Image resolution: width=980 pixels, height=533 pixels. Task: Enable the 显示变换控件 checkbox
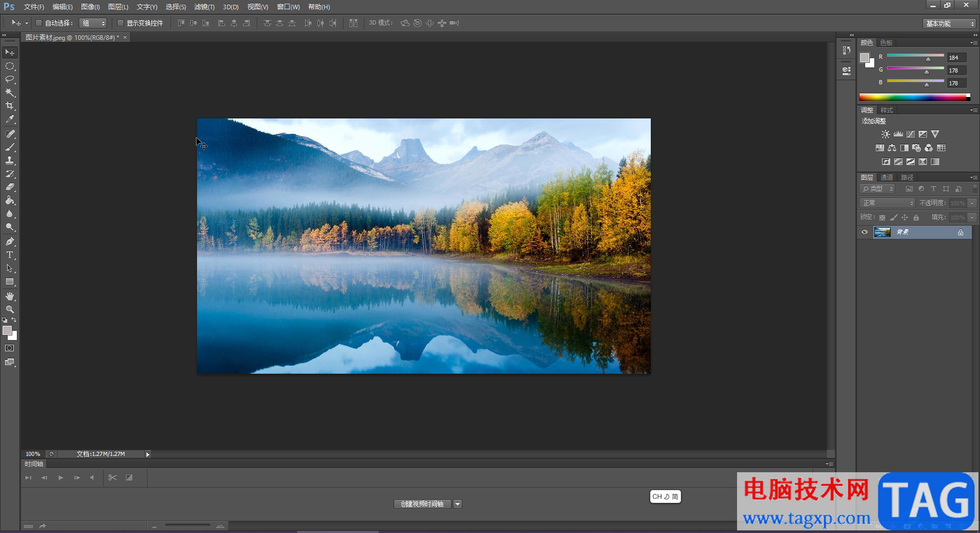120,23
